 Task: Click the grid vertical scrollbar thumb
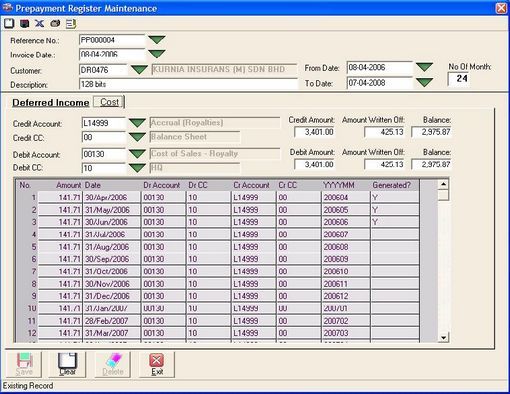click(x=443, y=195)
